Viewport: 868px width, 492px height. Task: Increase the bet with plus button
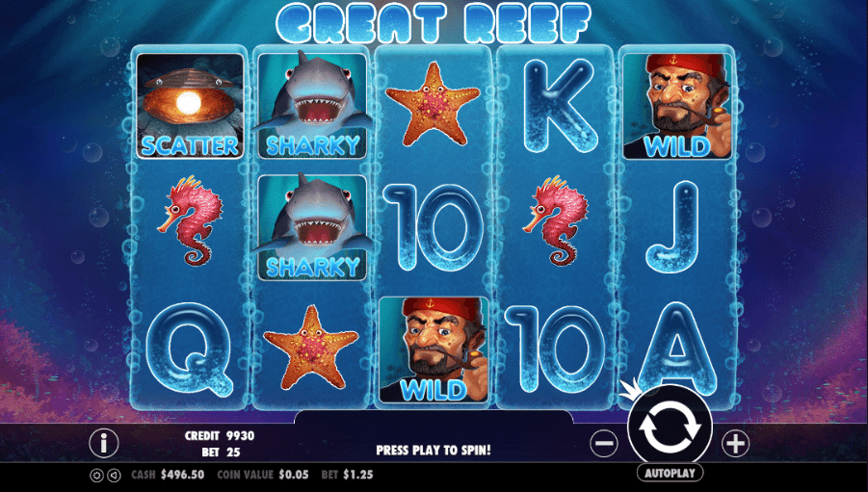[x=735, y=443]
